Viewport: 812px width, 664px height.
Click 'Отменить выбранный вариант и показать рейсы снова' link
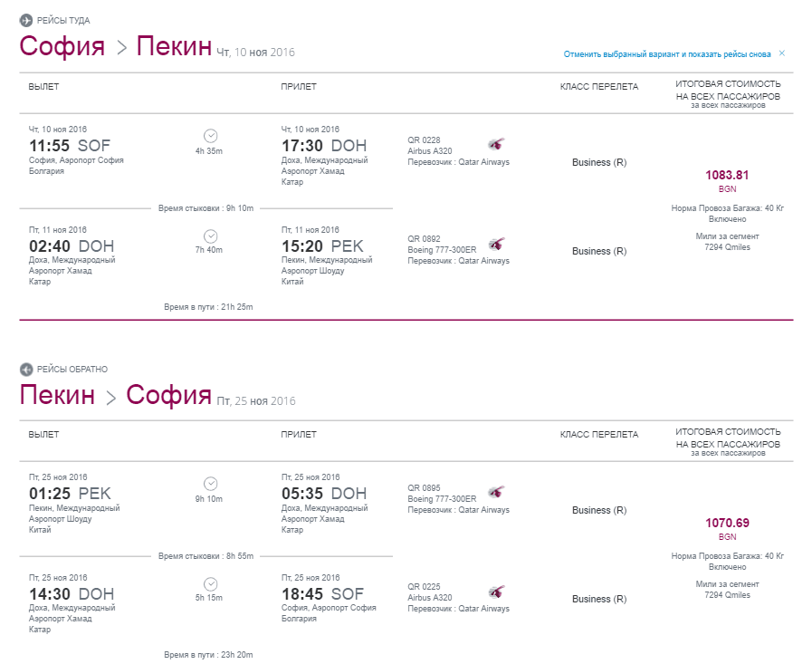pos(667,54)
